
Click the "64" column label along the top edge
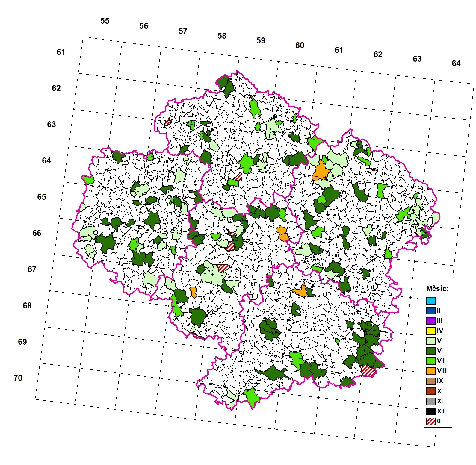(x=456, y=63)
